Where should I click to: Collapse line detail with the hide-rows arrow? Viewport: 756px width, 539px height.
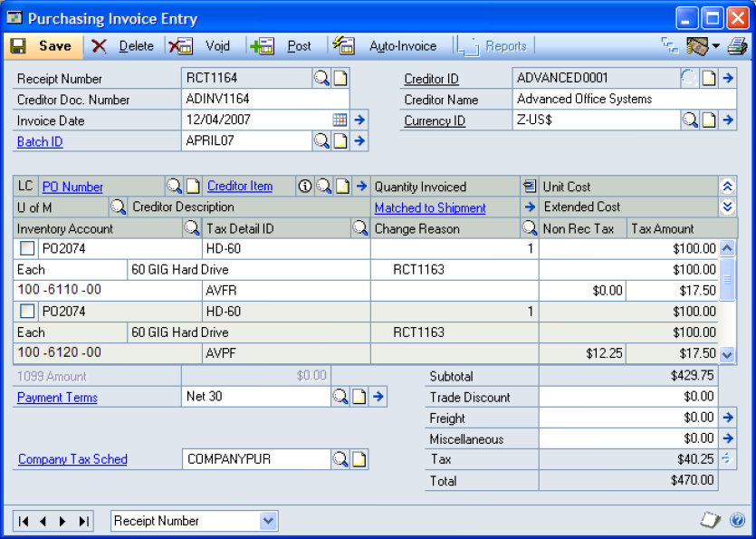[726, 187]
